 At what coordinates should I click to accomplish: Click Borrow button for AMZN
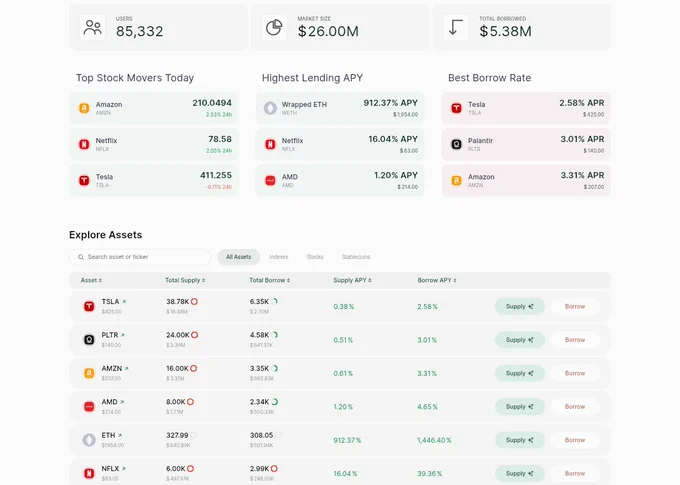coord(575,373)
